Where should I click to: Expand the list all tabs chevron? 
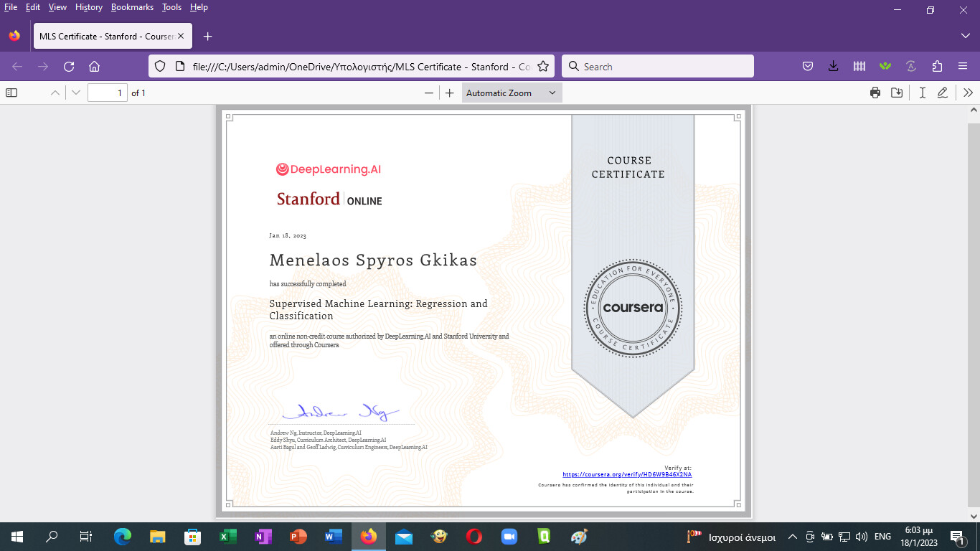(x=965, y=36)
